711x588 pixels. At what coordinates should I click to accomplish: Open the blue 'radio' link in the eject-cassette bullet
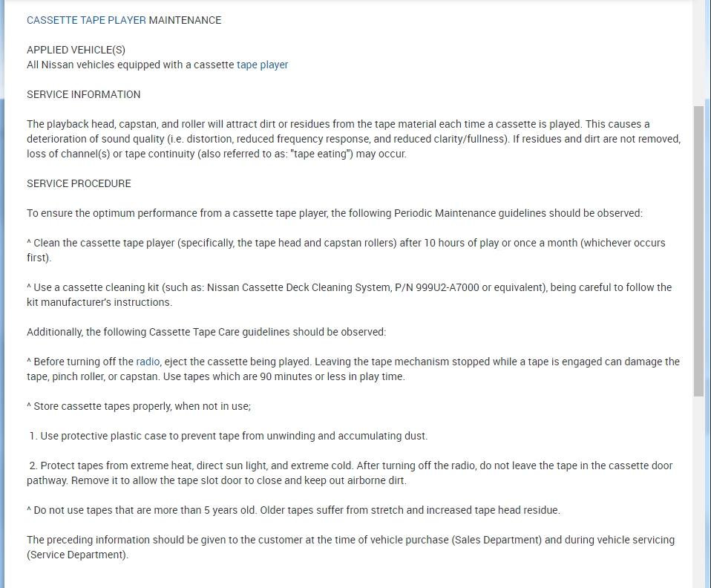(x=148, y=362)
